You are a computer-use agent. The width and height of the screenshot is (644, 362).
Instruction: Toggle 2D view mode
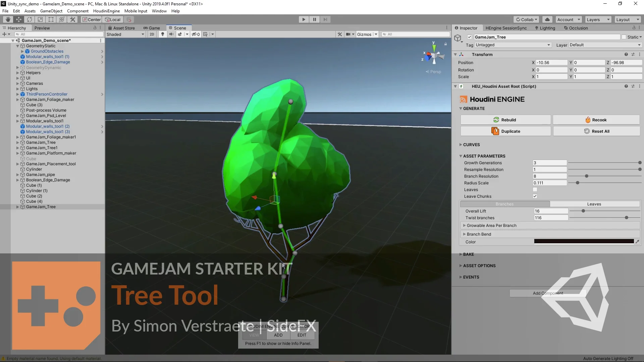click(x=152, y=34)
